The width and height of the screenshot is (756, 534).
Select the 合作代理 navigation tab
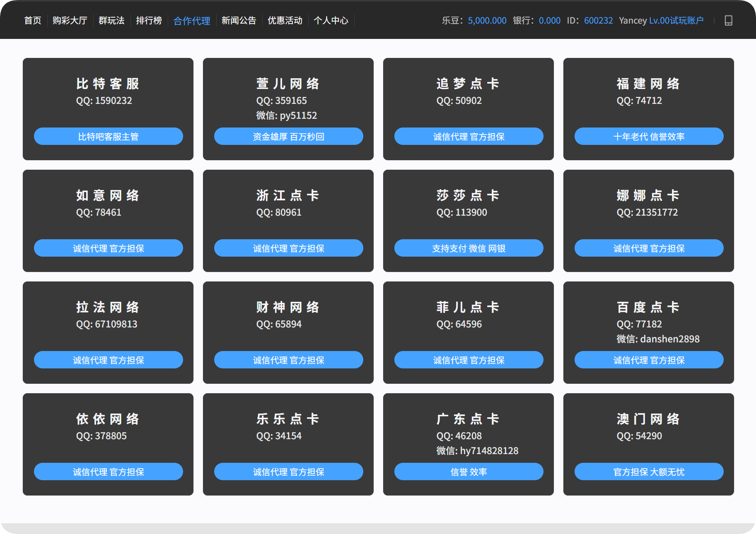(192, 21)
